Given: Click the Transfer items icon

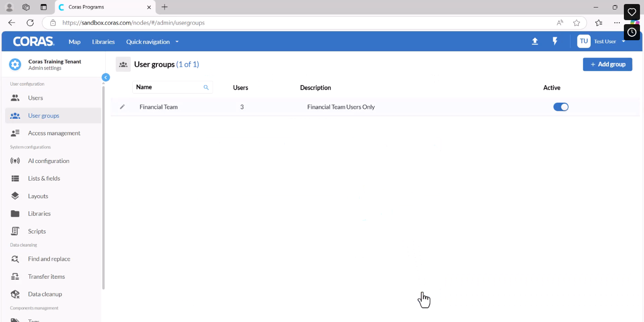Looking at the screenshot, I should click(x=15, y=277).
